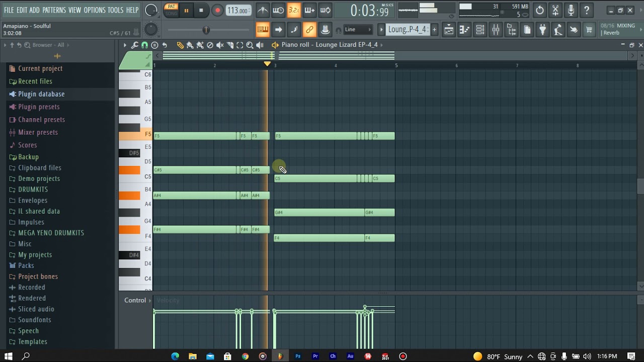Open the Browser view toggle icon in toolbar
Image resolution: width=644 pixels, height=362 pixels.
click(511, 30)
